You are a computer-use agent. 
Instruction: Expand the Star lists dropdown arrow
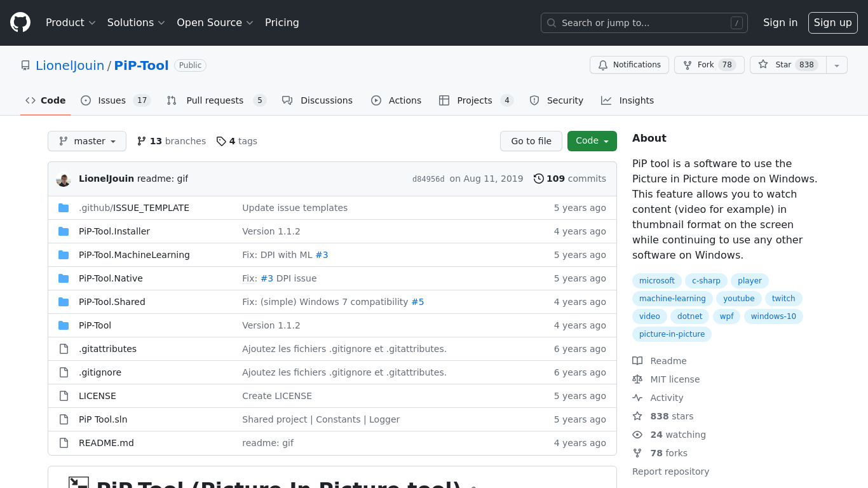[x=837, y=65]
